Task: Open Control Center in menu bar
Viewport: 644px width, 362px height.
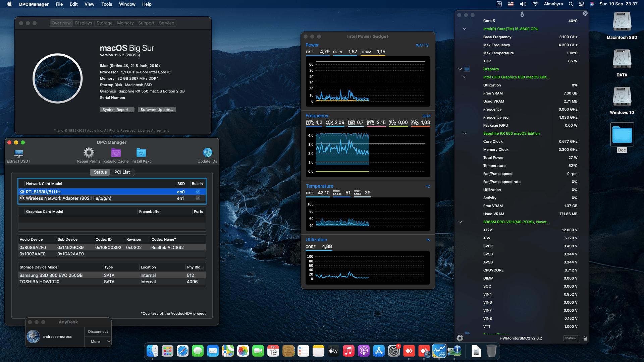Action: pyautogui.click(x=582, y=4)
